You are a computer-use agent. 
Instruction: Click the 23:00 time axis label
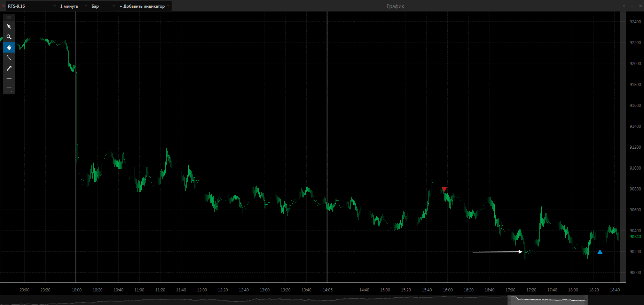[x=24, y=290]
